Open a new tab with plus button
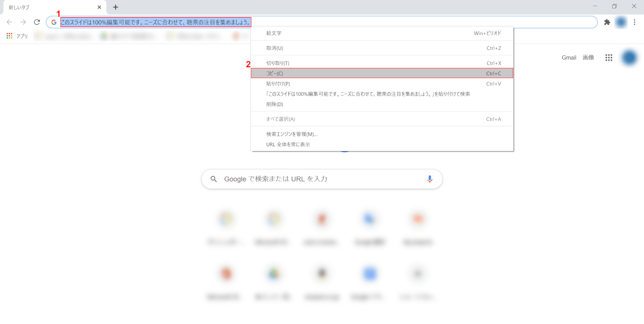The height and width of the screenshot is (324, 644). pos(115,7)
